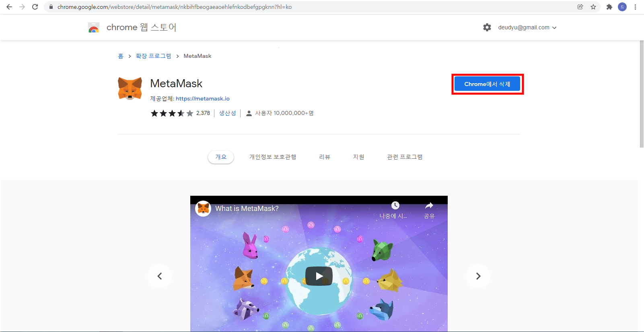Open the 생산성 category link

pyautogui.click(x=228, y=113)
